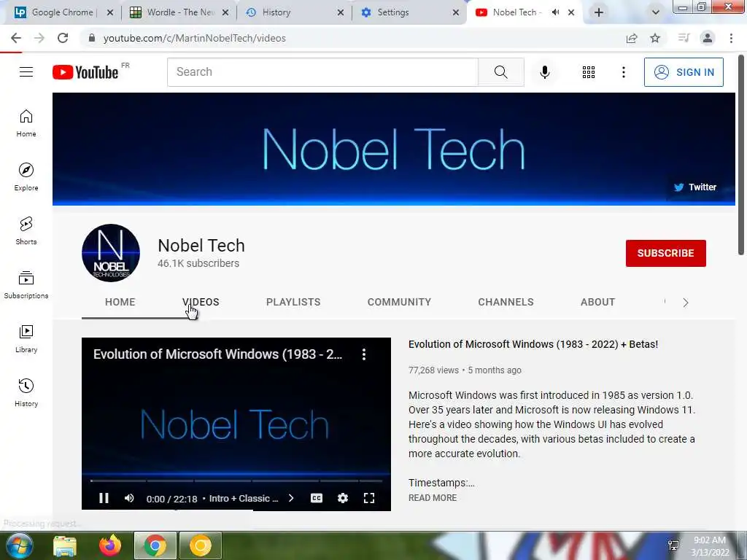Open History in the sidebar
This screenshot has height=560, width=747.
coord(26,393)
